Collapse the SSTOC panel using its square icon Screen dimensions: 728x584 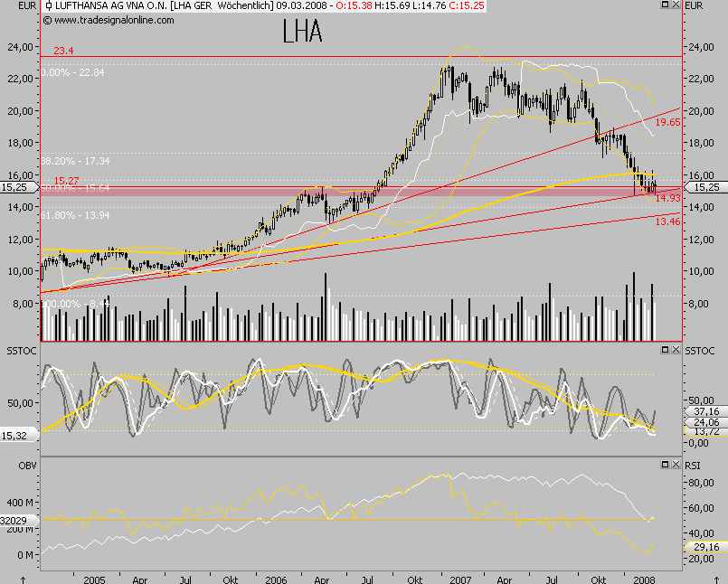[665, 349]
